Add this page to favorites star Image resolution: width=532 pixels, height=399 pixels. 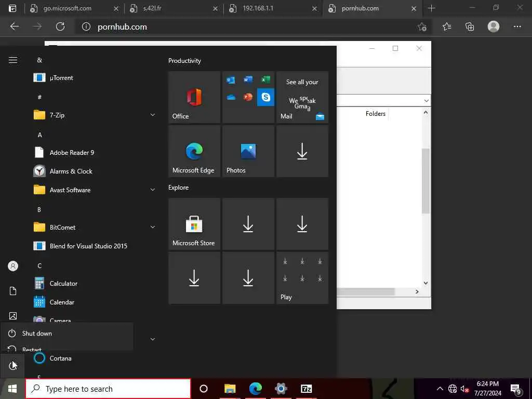tap(422, 26)
